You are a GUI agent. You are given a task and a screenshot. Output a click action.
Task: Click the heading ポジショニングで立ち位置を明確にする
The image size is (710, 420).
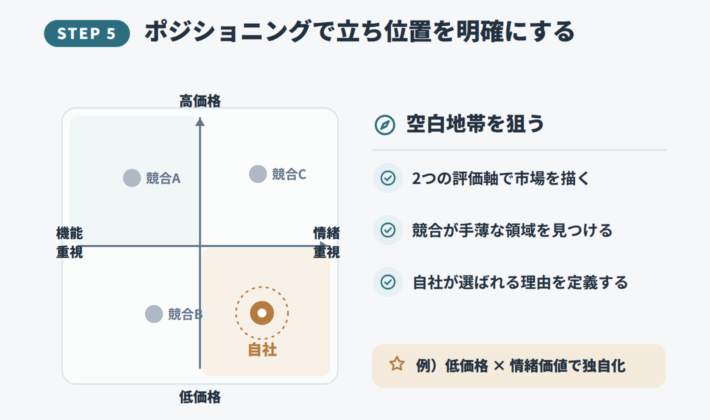tap(360, 32)
